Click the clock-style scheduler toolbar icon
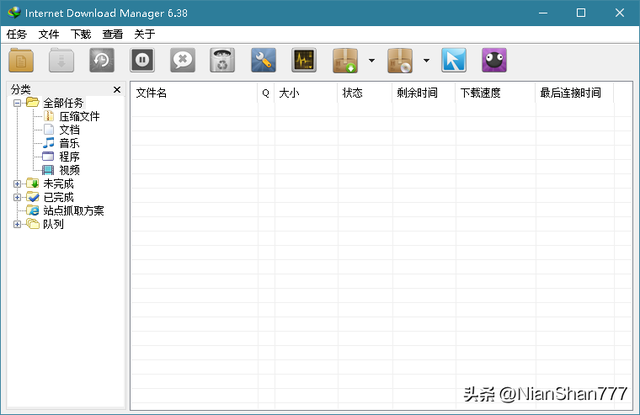Image resolution: width=640 pixels, height=415 pixels. (x=102, y=60)
